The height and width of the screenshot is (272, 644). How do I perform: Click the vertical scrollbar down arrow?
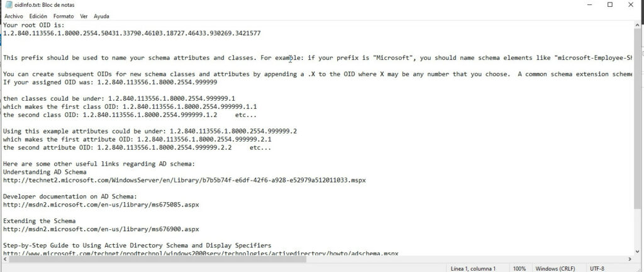(x=638, y=251)
